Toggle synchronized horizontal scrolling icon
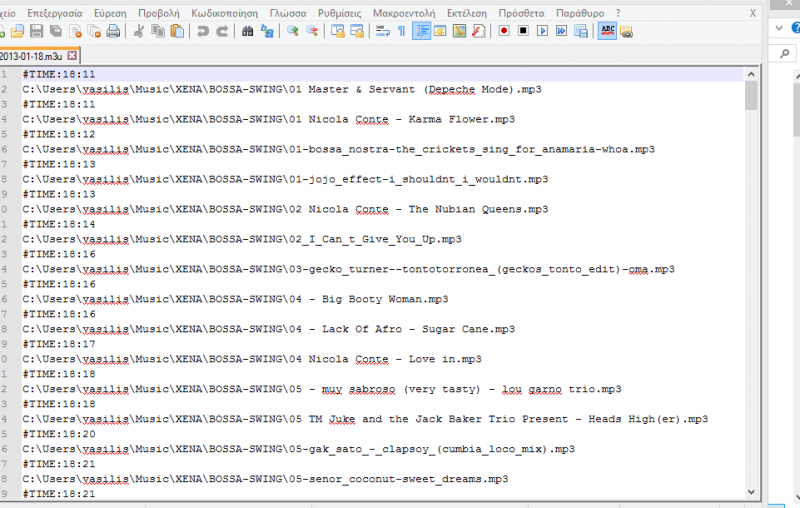800x508 pixels. point(357,32)
